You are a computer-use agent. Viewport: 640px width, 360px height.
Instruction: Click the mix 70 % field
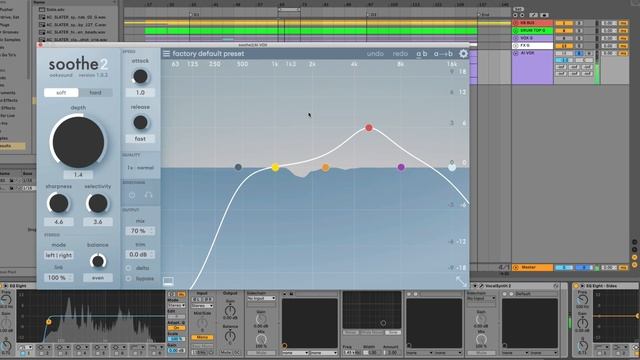tap(140, 231)
